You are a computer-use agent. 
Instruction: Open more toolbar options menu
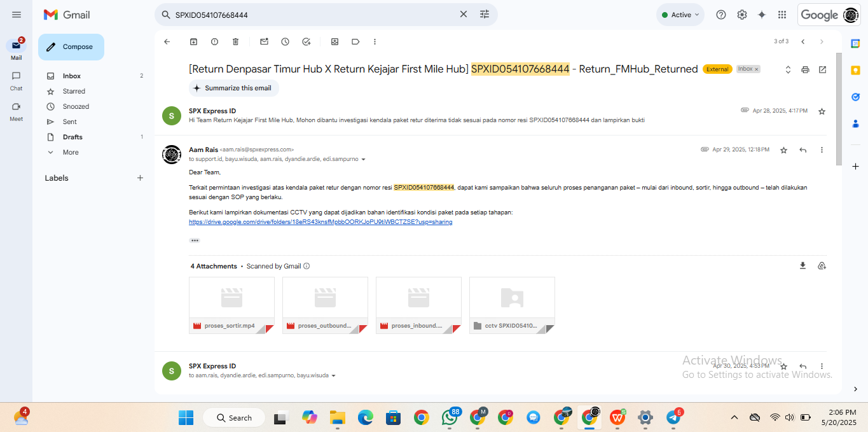coord(375,41)
